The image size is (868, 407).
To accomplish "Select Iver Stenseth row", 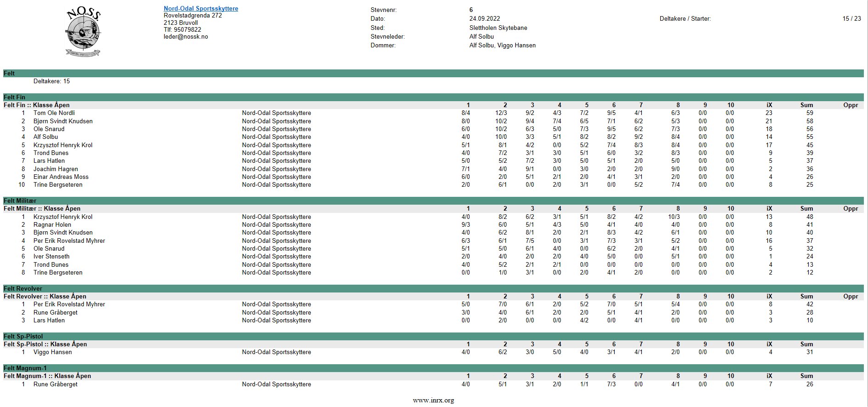I will click(434, 257).
